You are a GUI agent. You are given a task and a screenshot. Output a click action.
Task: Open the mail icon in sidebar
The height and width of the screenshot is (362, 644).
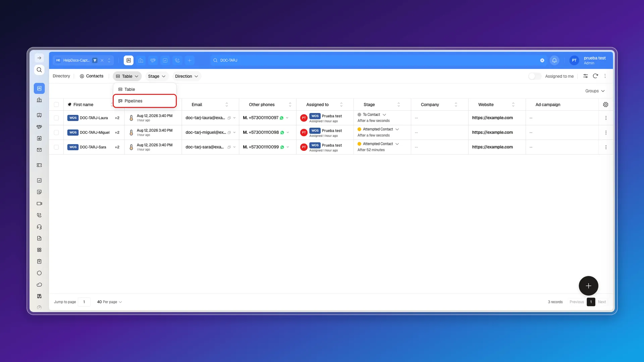[39, 150]
